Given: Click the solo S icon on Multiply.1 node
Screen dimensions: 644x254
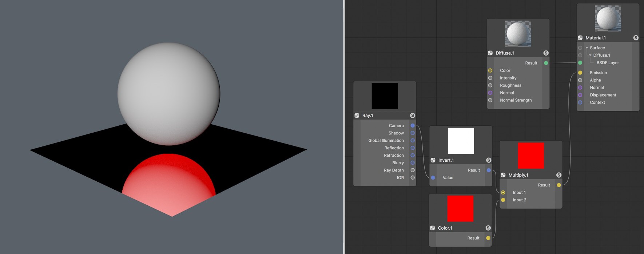Looking at the screenshot, I should (x=559, y=175).
